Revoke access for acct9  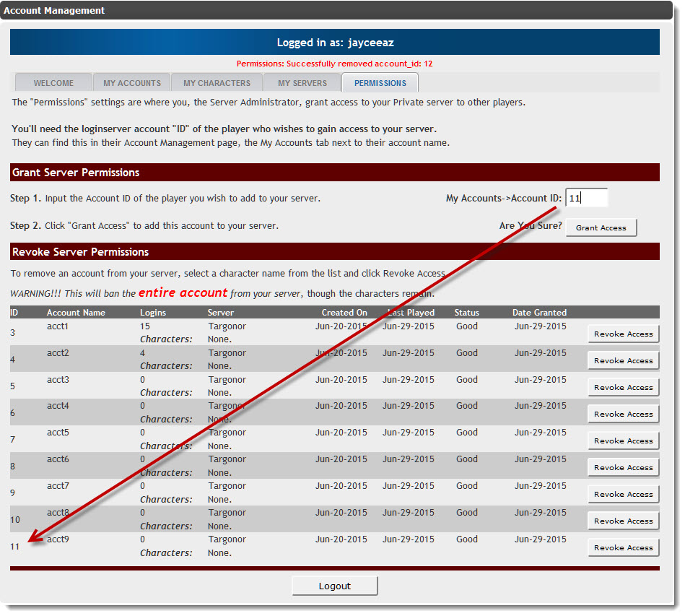(623, 548)
